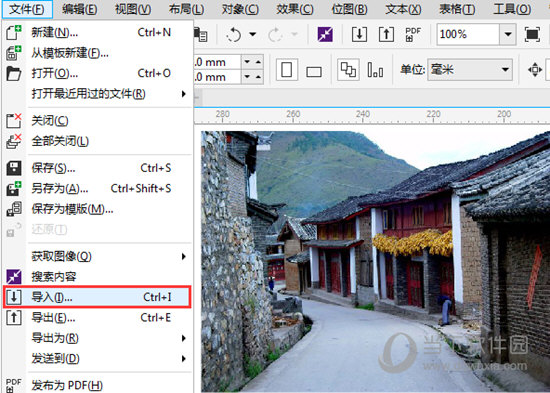The width and height of the screenshot is (550, 393).
Task: Click the 100% zoom level field
Action: (468, 34)
